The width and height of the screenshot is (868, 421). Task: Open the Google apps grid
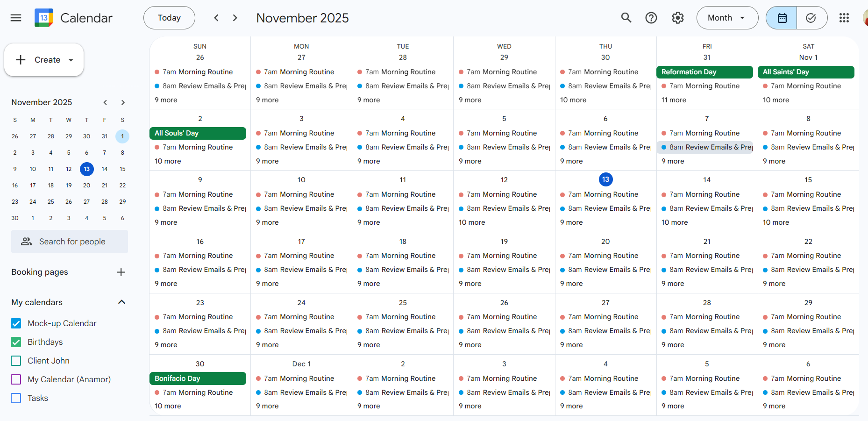[x=844, y=18]
